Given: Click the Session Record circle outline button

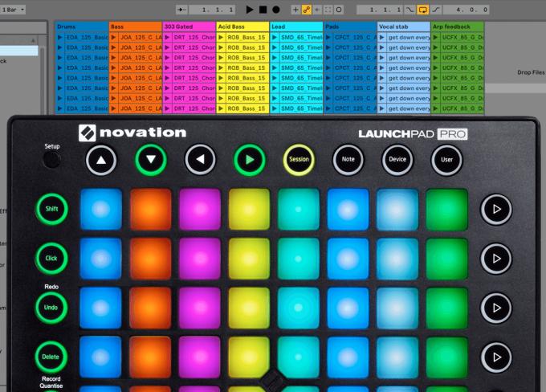Looking at the screenshot, I should (x=339, y=10).
